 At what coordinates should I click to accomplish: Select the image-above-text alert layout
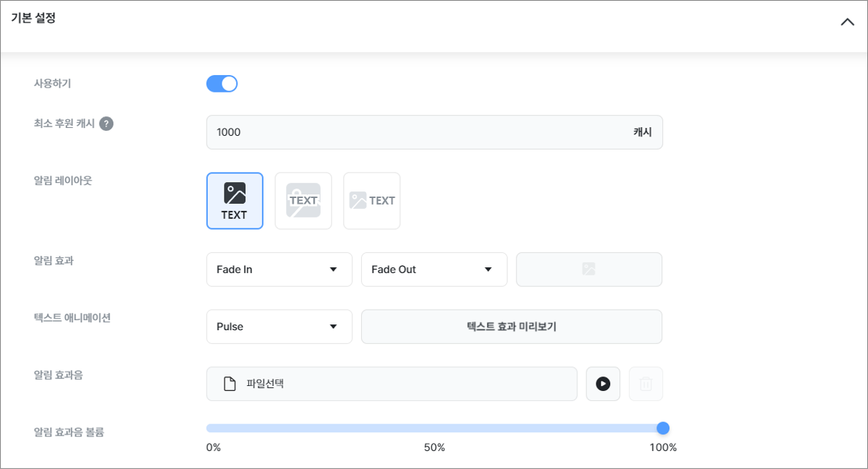[235, 201]
